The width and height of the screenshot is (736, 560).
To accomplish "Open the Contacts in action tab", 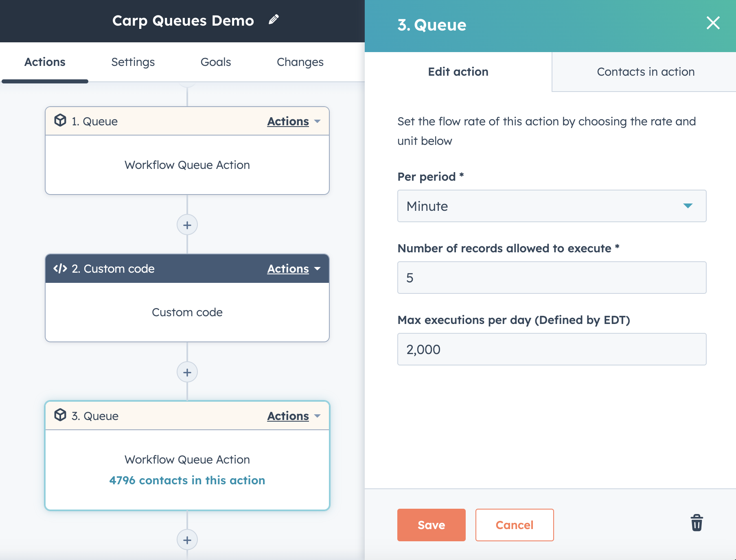I will [x=645, y=72].
